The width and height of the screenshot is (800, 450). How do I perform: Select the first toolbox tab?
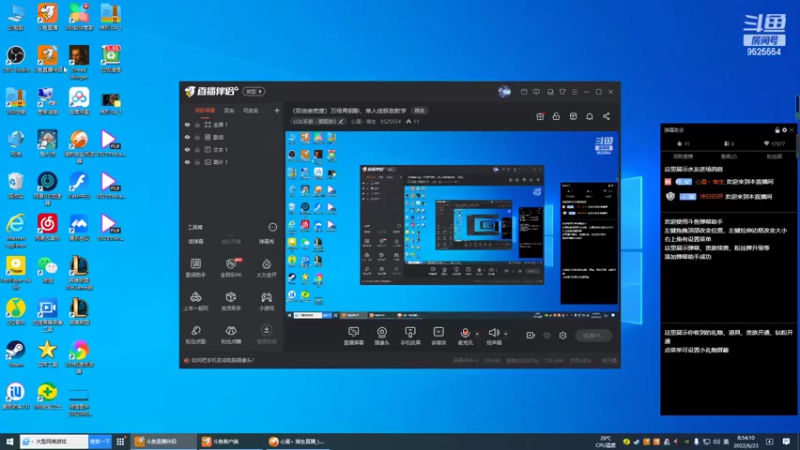[196, 241]
